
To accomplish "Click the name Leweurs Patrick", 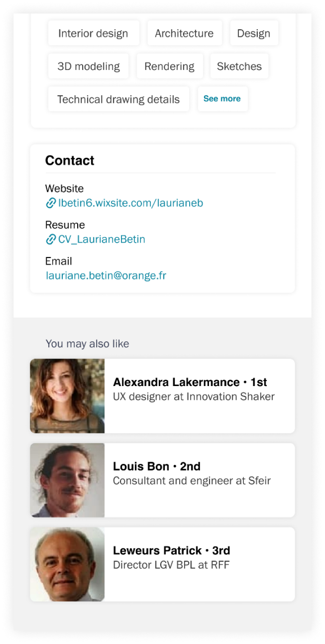I will pos(157,551).
